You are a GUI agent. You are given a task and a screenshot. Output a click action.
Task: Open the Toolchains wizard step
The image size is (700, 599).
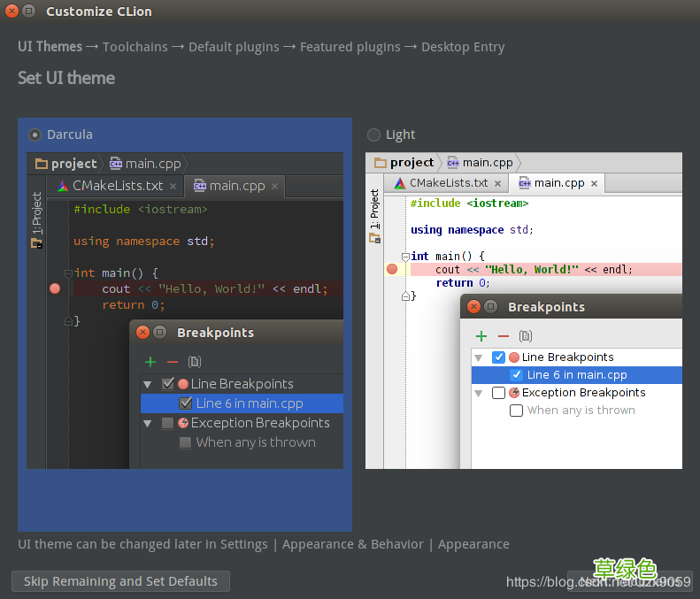coord(135,47)
